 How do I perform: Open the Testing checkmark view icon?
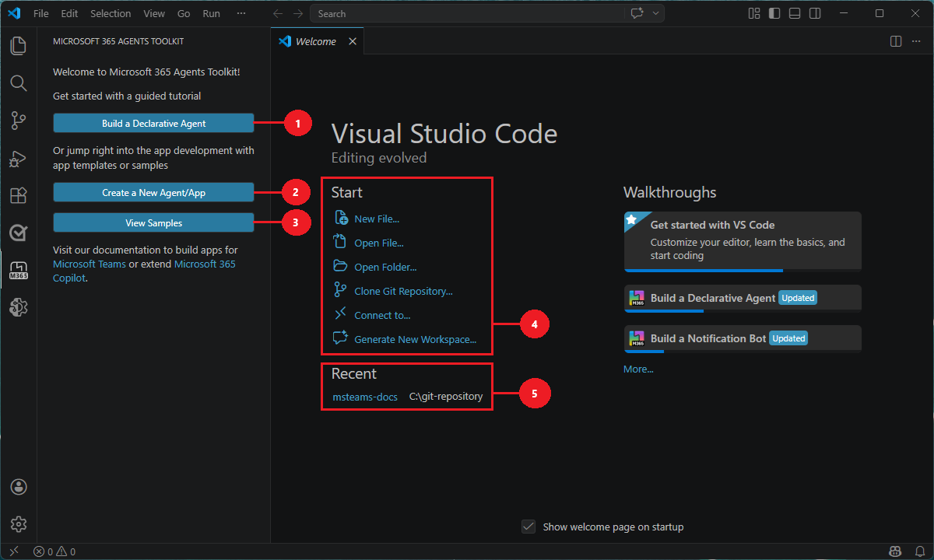(18, 233)
